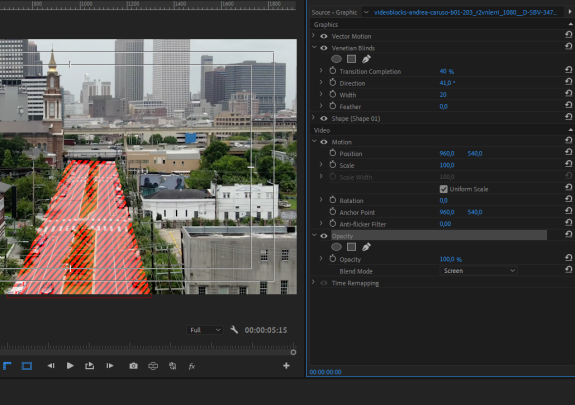Toggle the fx global mute button

point(191,366)
